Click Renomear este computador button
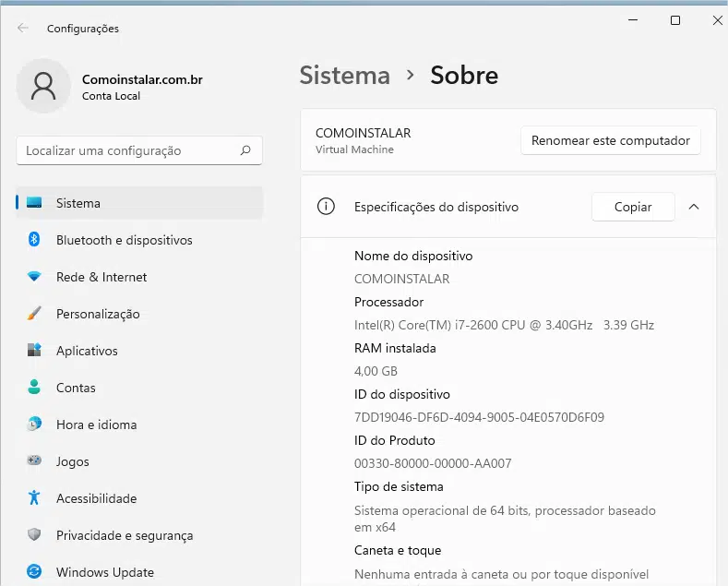Viewport: 728px width, 586px height. [611, 140]
